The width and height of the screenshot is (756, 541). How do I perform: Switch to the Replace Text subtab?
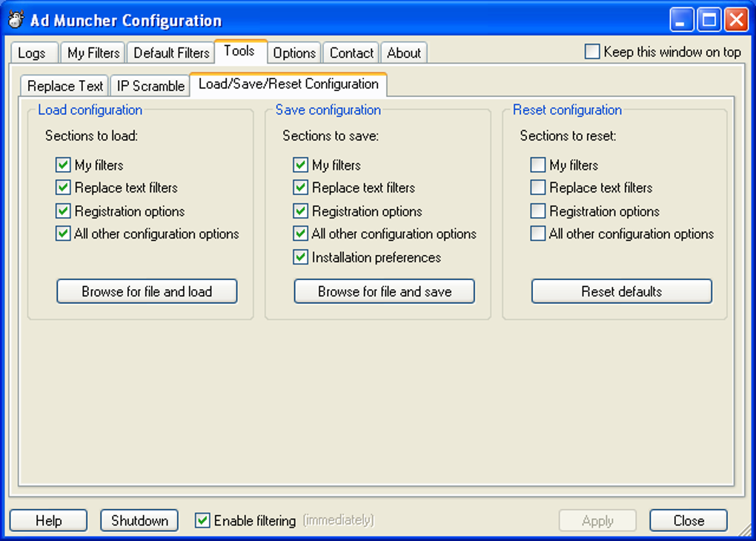click(x=65, y=86)
